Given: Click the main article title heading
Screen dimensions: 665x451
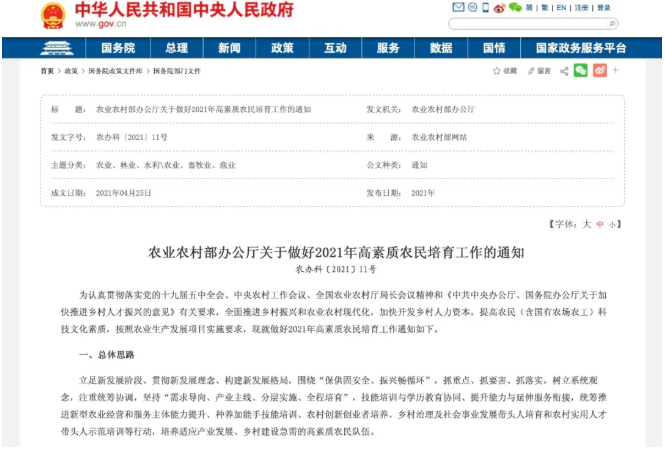Looking at the screenshot, I should pos(336,252).
